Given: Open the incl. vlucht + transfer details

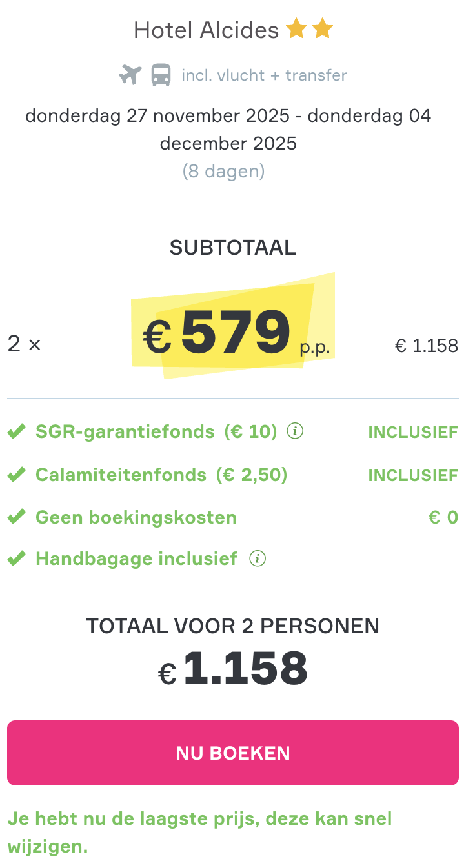Looking at the screenshot, I should point(265,75).
